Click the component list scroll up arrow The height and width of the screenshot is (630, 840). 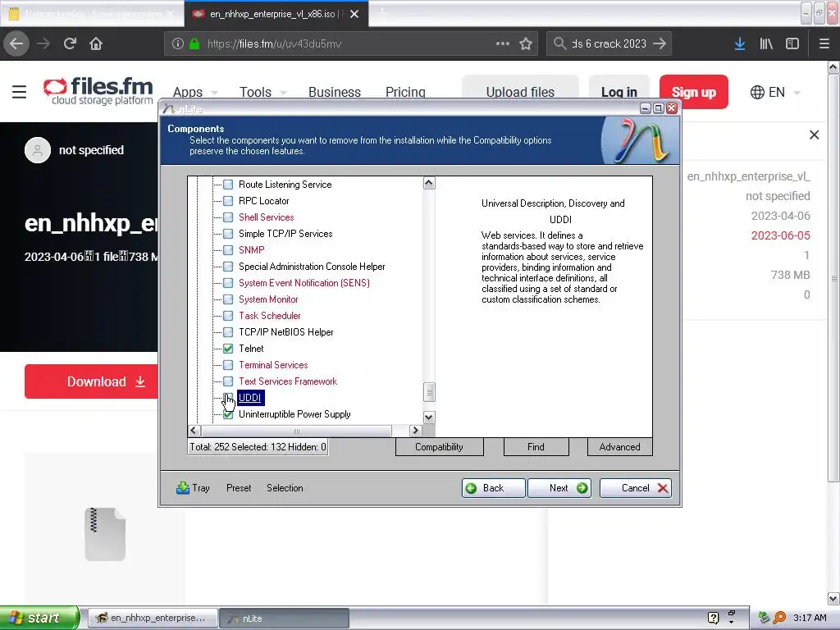[429, 183]
